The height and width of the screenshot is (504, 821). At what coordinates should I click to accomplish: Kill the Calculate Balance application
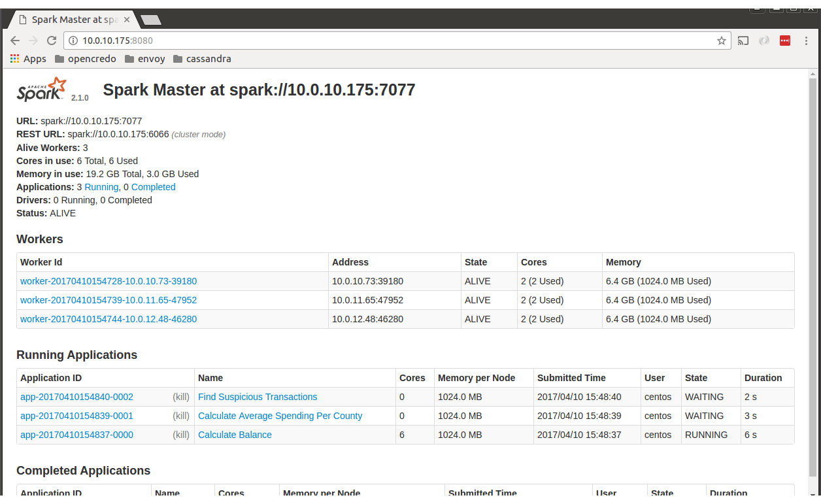click(x=181, y=435)
